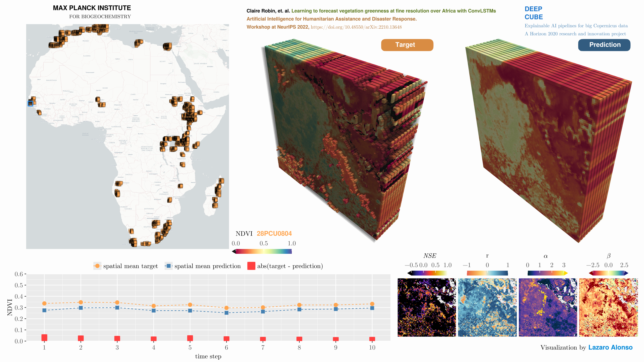
Task: Click the NSE colorbar above the heatmap
Action: [427, 273]
